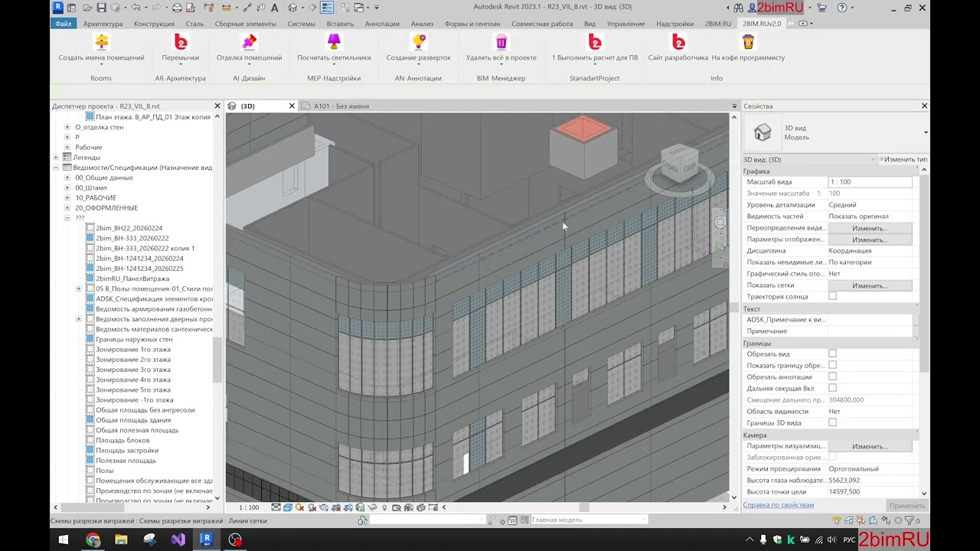The width and height of the screenshot is (980, 551).
Task: Click the Удалить всё в проекте trash icon
Action: 501,42
